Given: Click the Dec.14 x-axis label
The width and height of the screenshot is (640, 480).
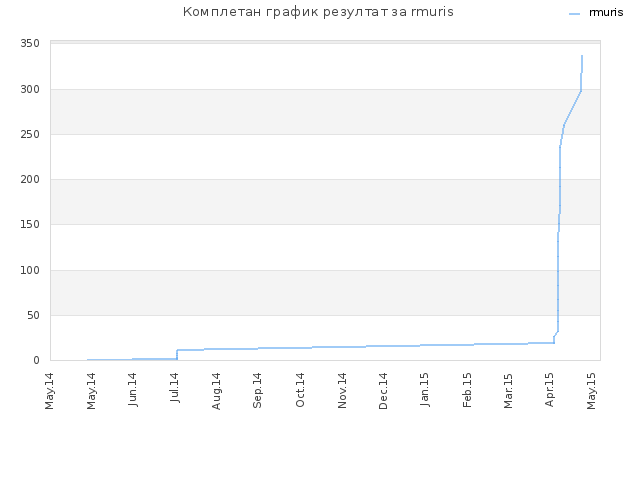Looking at the screenshot, I should click(383, 391).
